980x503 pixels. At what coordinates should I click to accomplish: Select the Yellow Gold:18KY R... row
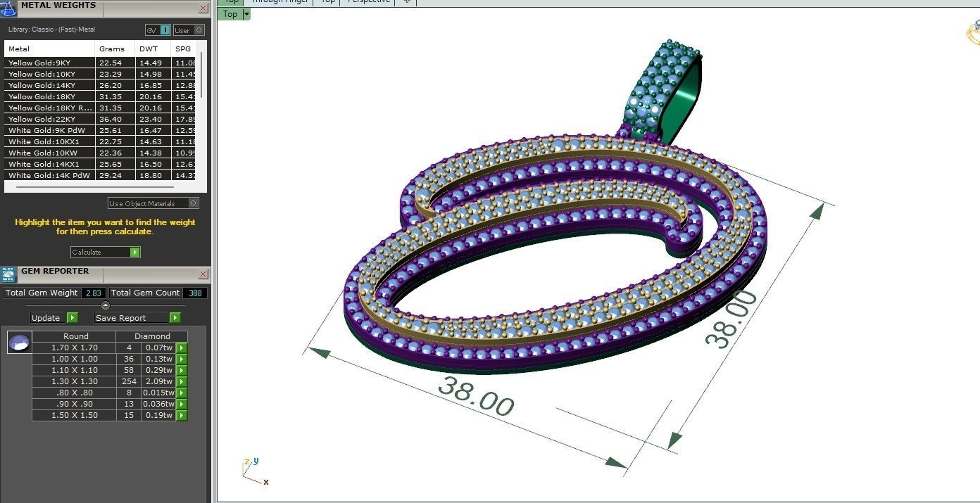click(x=101, y=108)
